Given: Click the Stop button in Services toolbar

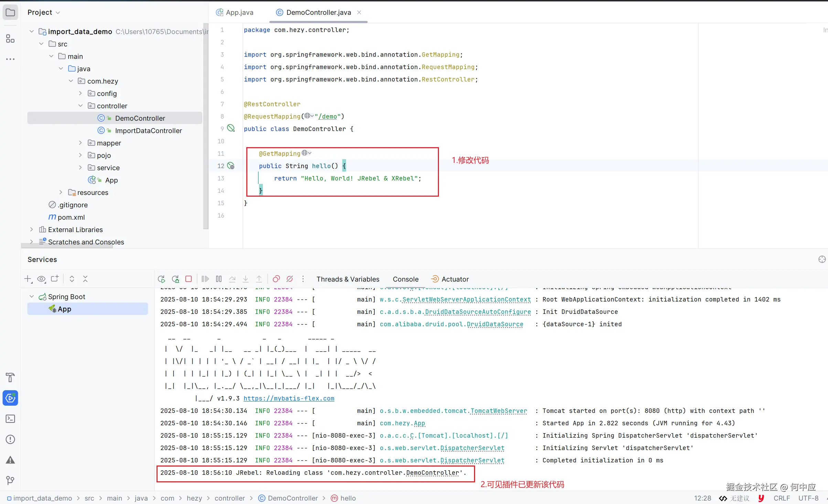Looking at the screenshot, I should coord(189,279).
